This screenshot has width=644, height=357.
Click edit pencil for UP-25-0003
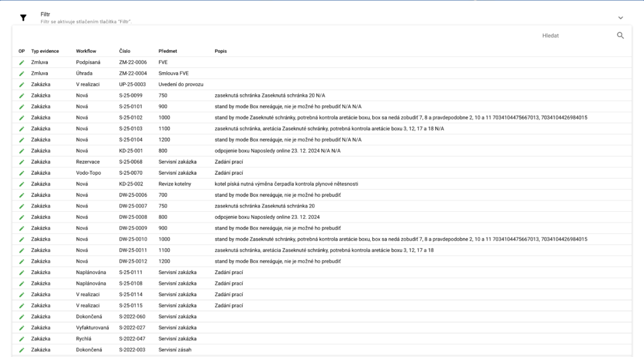pos(21,84)
